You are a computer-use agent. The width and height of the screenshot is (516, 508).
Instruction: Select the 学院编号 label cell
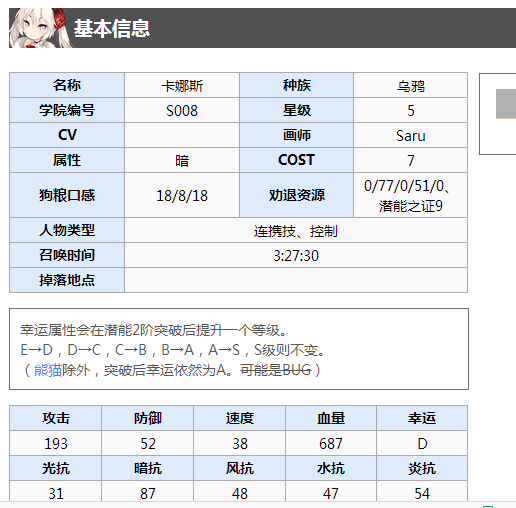67,110
